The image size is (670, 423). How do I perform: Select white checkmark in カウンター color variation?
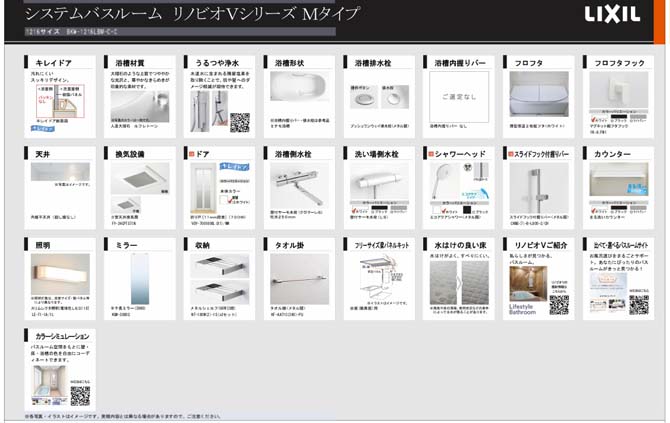click(x=595, y=210)
